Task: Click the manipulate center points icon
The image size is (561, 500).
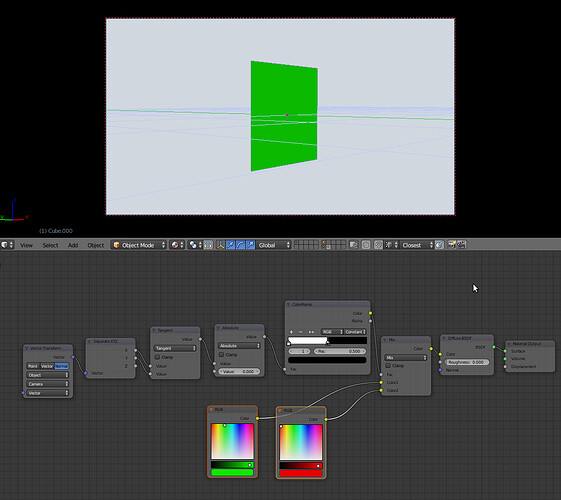Action: point(208,245)
